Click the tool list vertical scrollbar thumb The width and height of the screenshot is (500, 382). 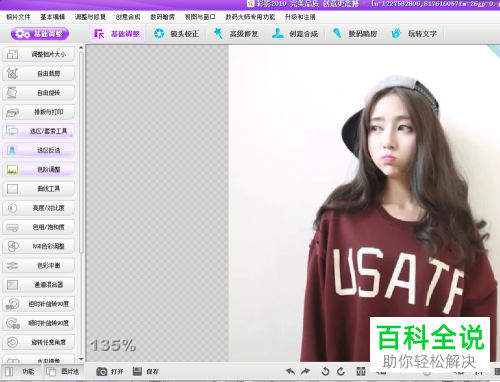81,152
